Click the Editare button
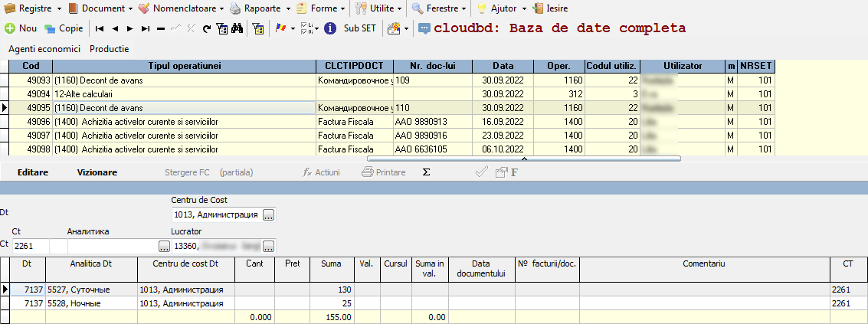This screenshot has width=868, height=324. 33,172
